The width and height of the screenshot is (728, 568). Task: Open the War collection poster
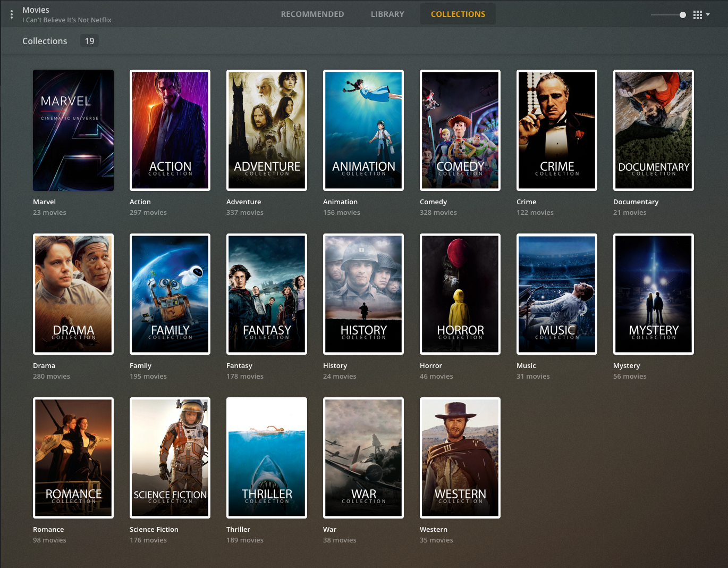tap(363, 458)
